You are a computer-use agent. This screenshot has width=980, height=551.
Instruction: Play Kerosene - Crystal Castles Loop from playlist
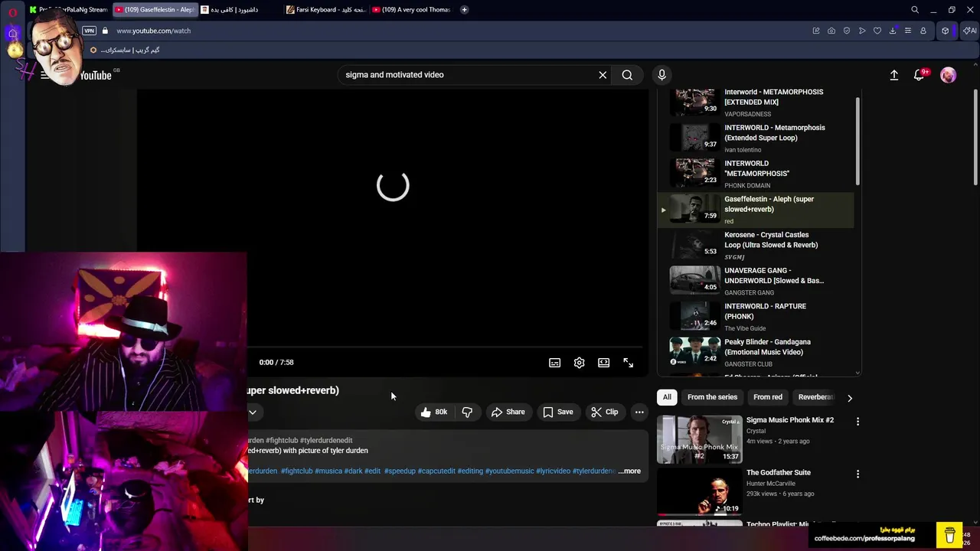[x=756, y=245]
